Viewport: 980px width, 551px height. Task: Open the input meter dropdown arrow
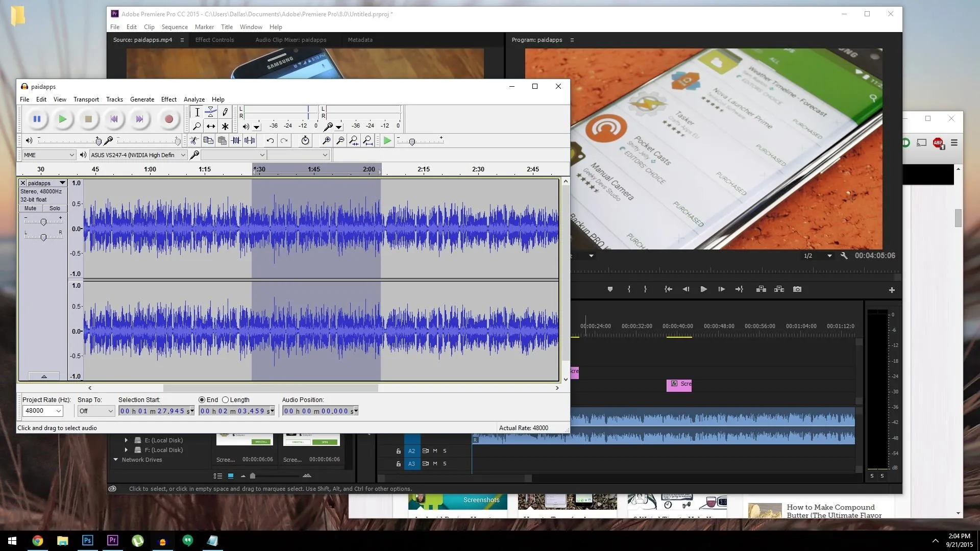[338, 127]
